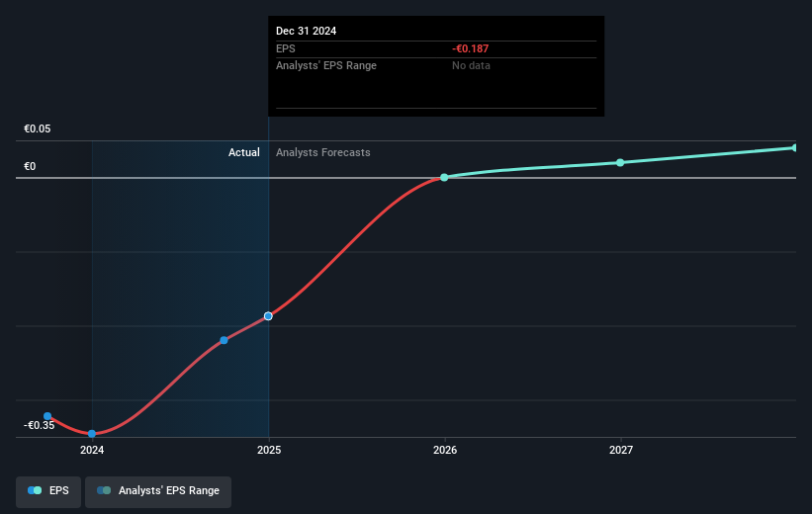
Task: Click the Actual section label
Action: tap(244, 152)
